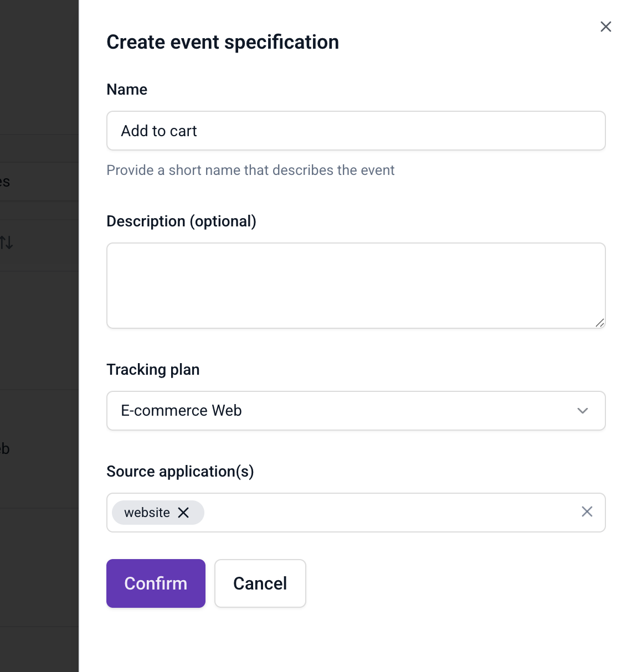
Task: Dismiss the Create event specification dialog
Action: point(605,27)
